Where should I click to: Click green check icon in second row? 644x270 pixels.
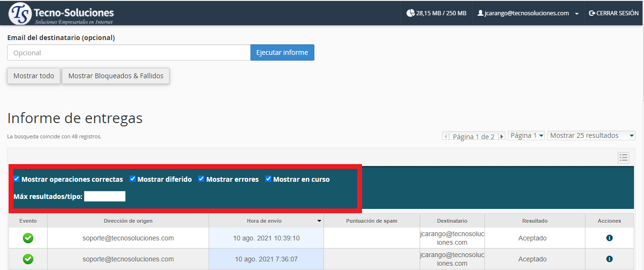[x=28, y=259]
